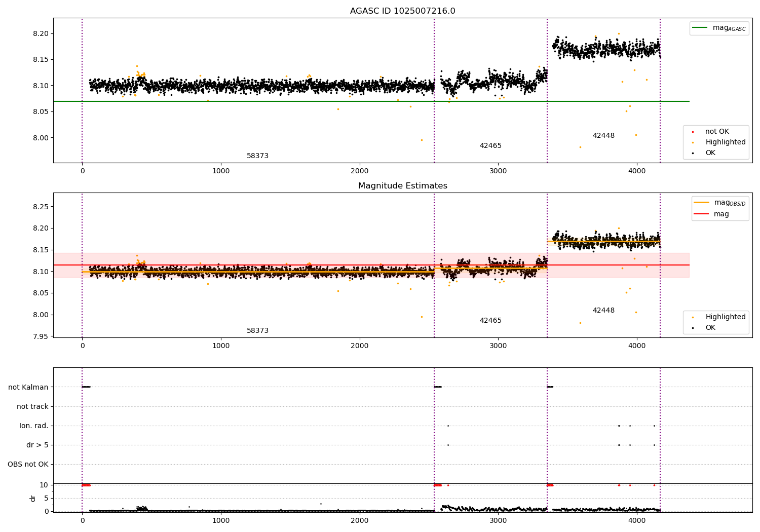Click the orange mag OBSID legend line

[702, 203]
